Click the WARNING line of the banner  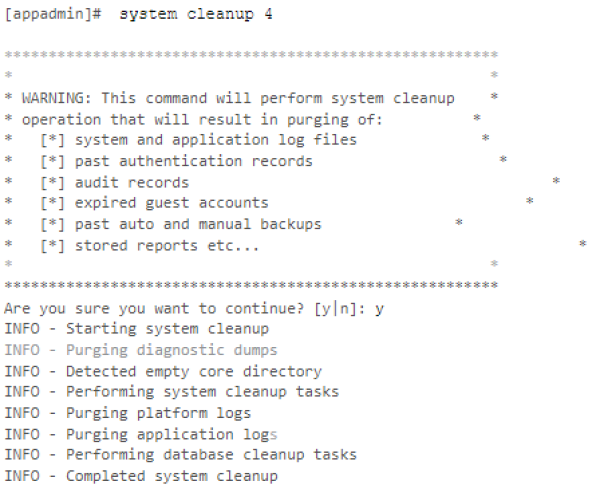pyautogui.click(x=238, y=98)
